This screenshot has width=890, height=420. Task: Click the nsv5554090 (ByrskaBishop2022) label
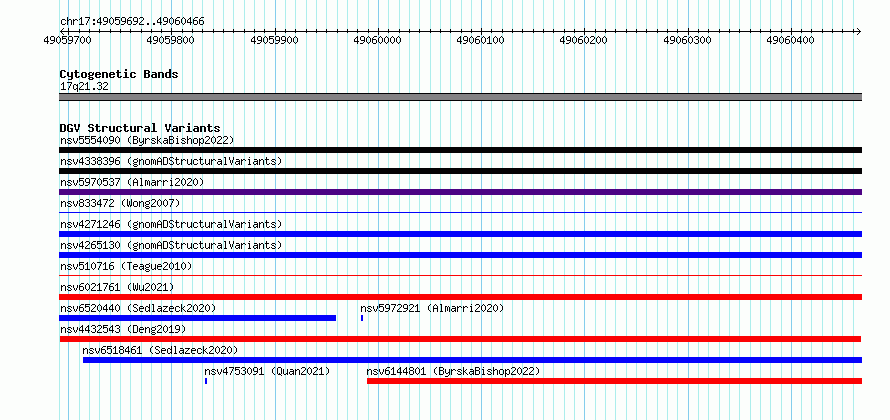[147, 140]
